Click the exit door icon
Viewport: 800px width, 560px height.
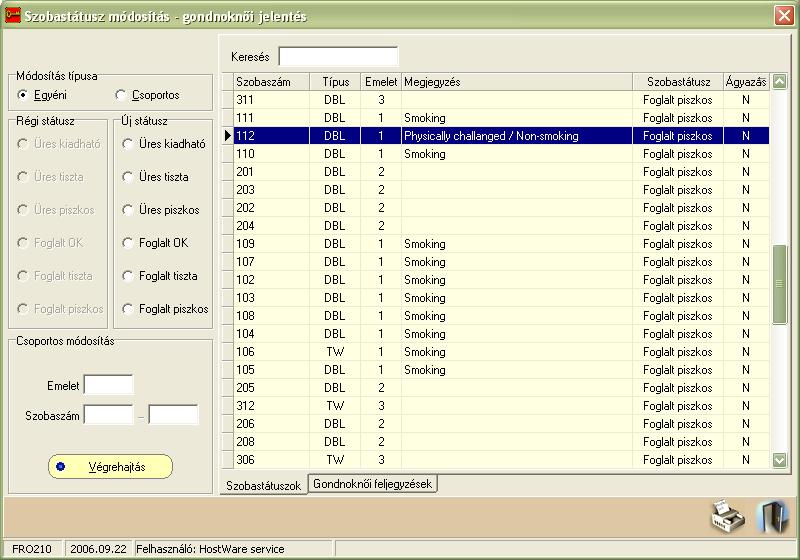773,517
